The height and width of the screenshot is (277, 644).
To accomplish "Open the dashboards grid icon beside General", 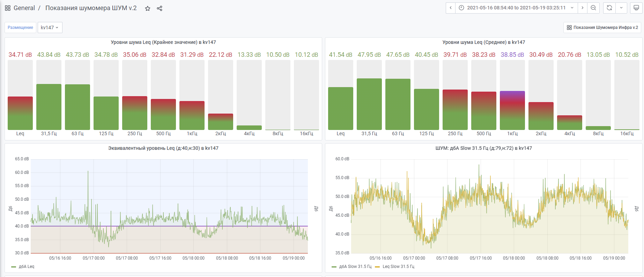I will (8, 8).
